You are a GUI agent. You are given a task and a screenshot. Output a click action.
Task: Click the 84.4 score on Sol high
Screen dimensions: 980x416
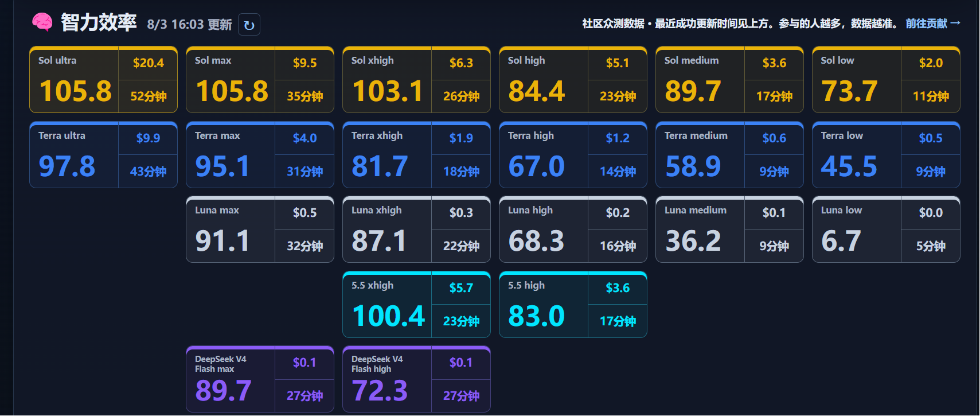(537, 91)
